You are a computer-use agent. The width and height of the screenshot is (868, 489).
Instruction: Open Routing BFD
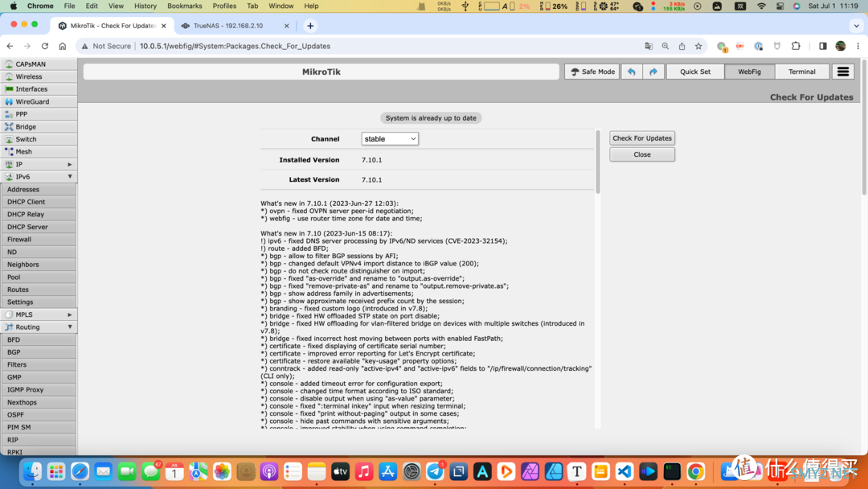point(39,339)
